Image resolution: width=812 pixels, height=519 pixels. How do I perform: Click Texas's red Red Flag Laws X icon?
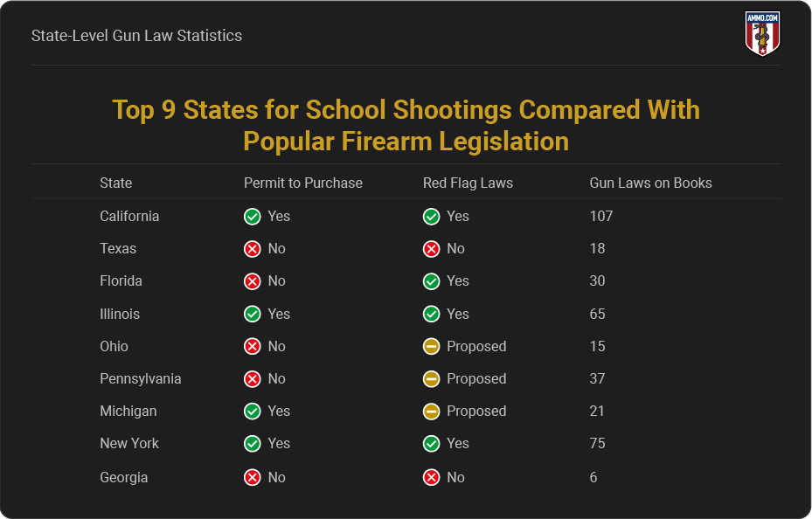432,249
